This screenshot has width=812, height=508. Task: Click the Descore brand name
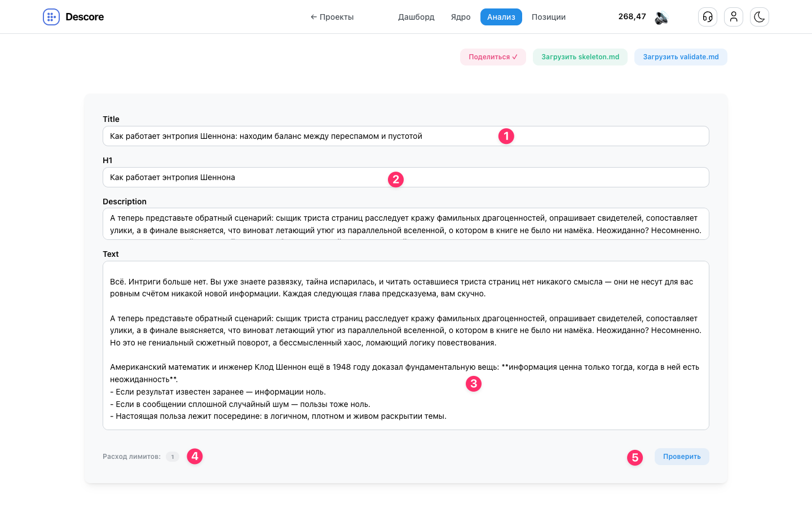click(85, 17)
